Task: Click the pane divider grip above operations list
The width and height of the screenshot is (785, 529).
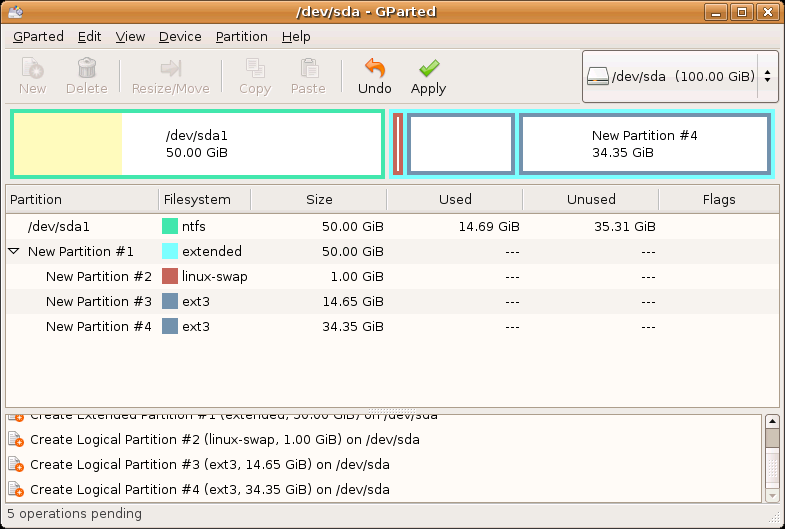Action: click(x=392, y=411)
